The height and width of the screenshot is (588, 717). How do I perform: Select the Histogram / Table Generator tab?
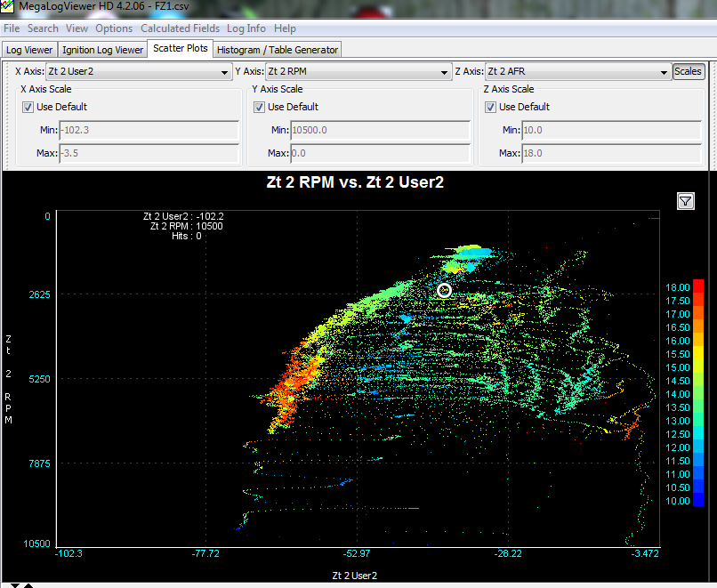[x=277, y=50]
